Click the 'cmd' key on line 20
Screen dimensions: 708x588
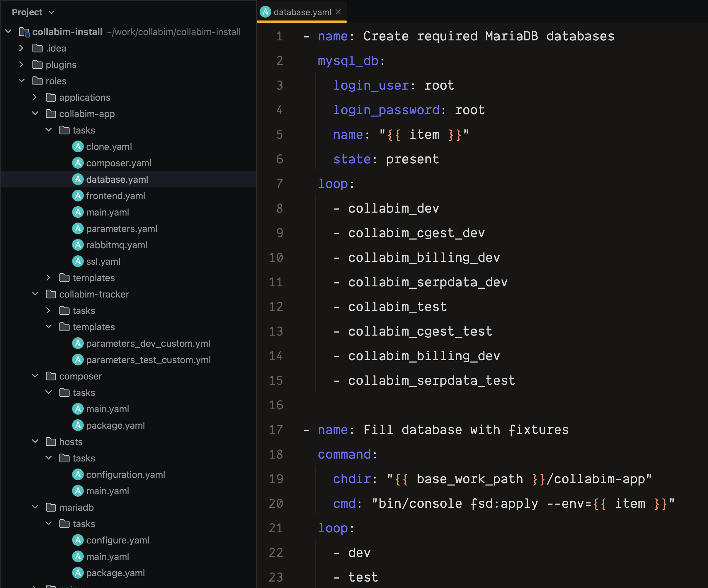coord(344,503)
